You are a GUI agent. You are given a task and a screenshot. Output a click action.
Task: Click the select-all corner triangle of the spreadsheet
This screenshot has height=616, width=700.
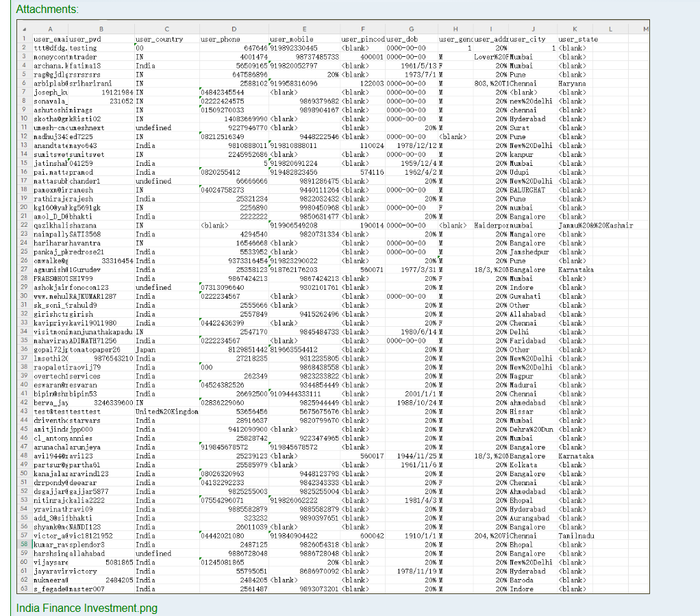(25, 29)
